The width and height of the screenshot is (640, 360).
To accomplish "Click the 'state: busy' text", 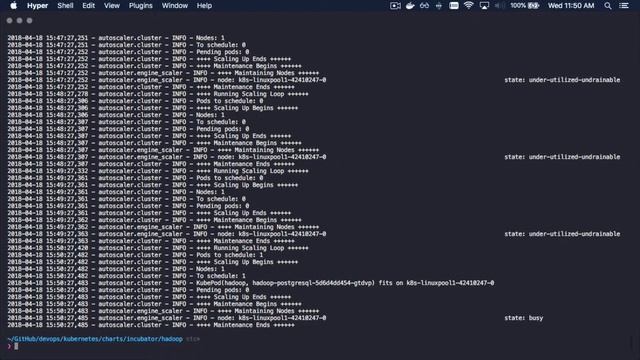I will point(524,318).
